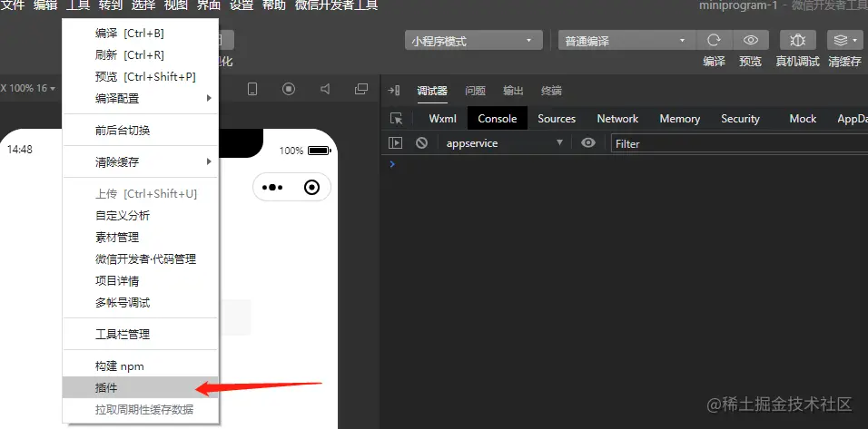Switch to the Memory devtools tab
868x429 pixels.
click(680, 119)
